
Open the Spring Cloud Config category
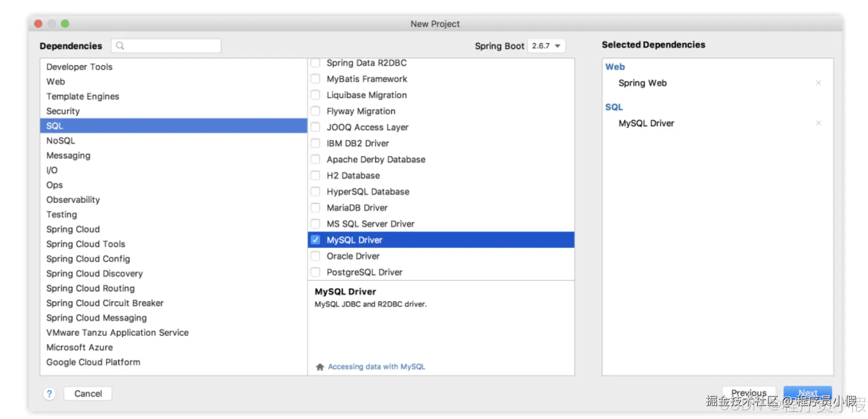click(x=88, y=259)
